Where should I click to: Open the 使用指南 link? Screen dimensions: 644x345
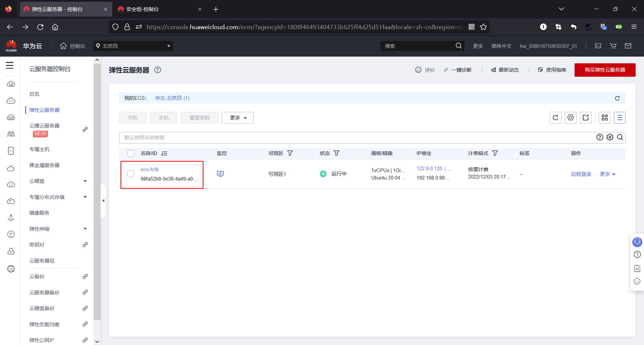(552, 70)
